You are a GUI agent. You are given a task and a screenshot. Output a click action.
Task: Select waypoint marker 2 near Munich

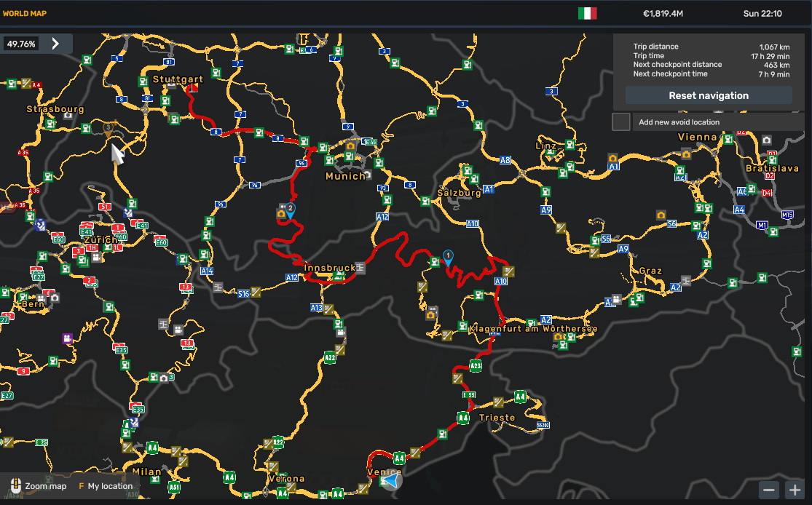290,210
